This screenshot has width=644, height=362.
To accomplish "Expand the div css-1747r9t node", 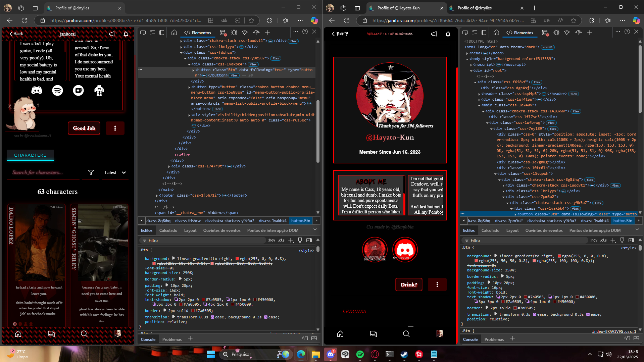I will [x=169, y=166].
